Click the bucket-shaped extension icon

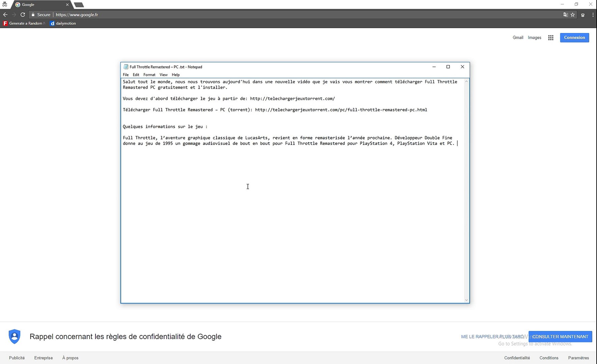pyautogui.click(x=583, y=15)
